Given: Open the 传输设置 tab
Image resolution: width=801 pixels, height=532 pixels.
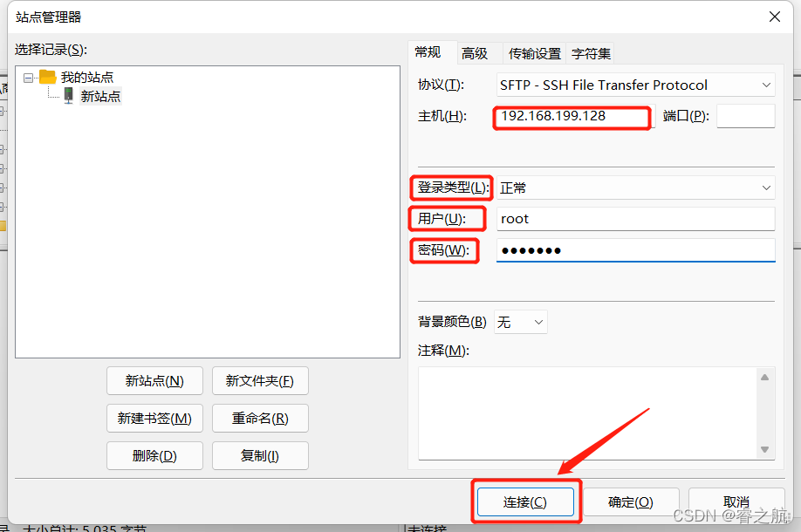Looking at the screenshot, I should 534,53.
